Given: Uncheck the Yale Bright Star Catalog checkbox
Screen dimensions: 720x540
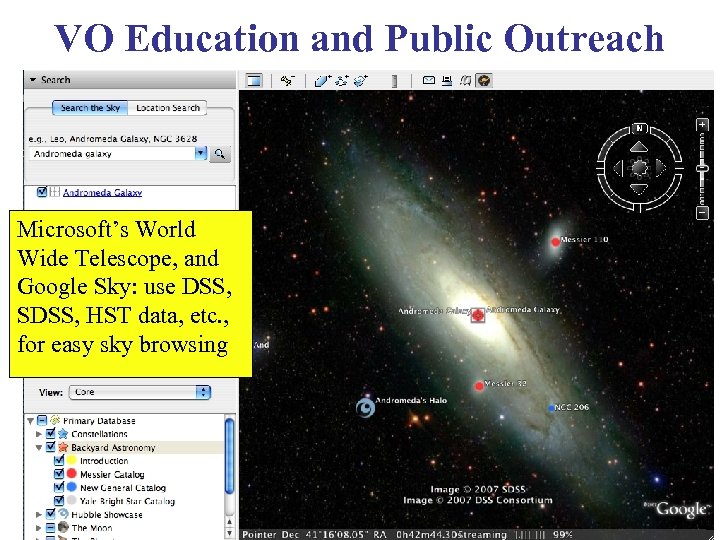Looking at the screenshot, I should [x=59, y=500].
